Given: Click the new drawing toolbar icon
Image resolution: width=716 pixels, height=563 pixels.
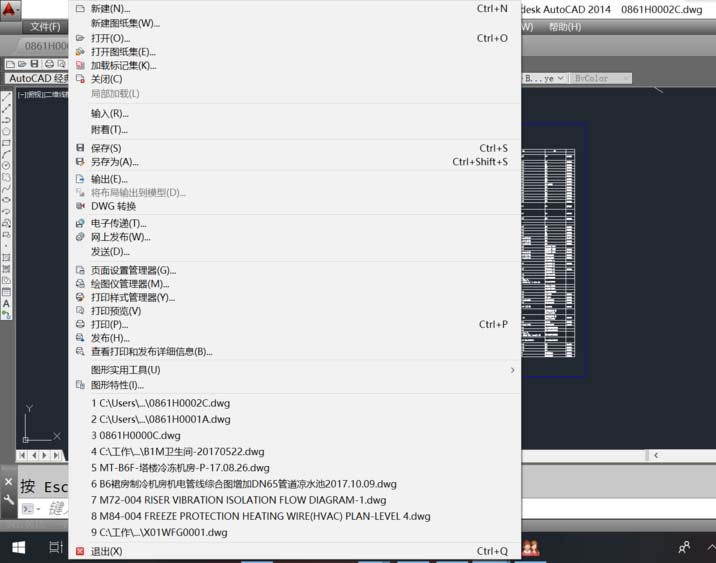Looking at the screenshot, I should pyautogui.click(x=11, y=64).
